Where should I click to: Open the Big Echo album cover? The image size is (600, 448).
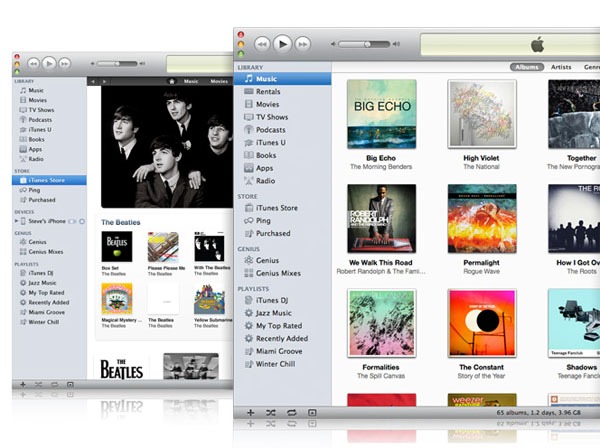(x=380, y=114)
